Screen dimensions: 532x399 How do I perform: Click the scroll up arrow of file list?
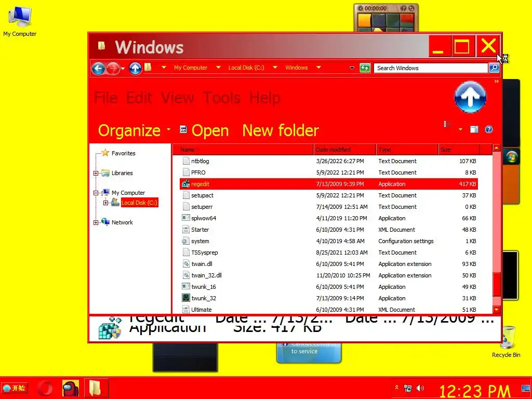point(496,148)
